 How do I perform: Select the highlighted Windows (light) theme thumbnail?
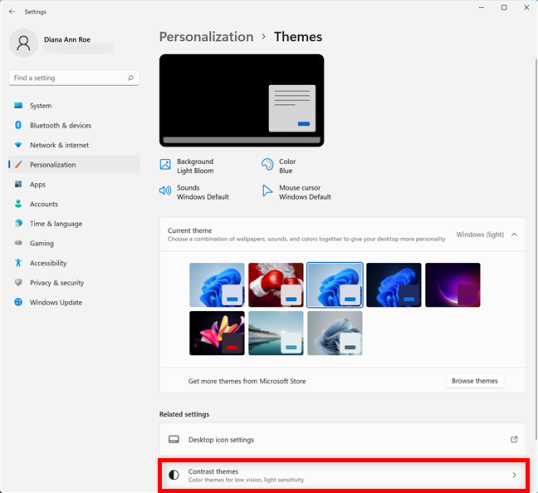pyautogui.click(x=335, y=285)
